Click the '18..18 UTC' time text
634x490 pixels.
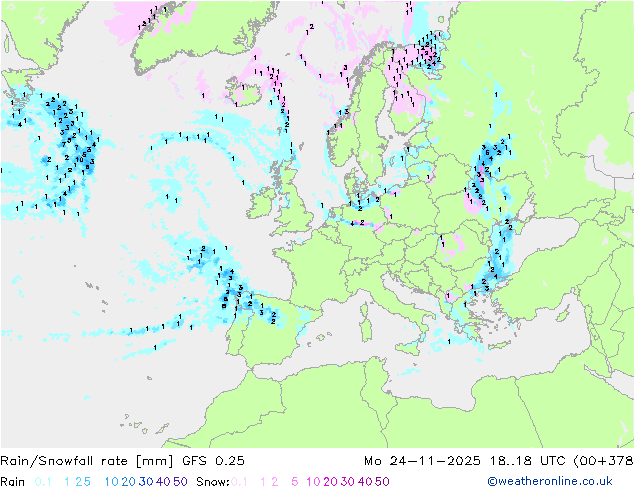[528, 461]
